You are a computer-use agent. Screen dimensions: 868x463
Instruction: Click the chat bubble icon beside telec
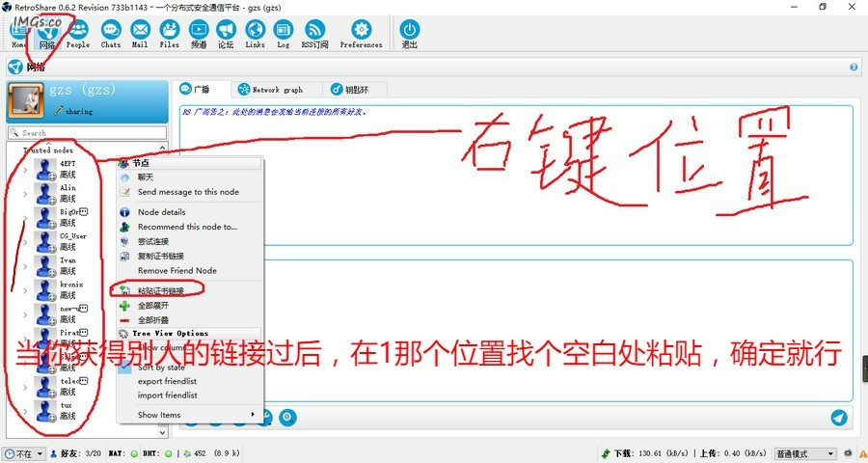click(x=84, y=381)
